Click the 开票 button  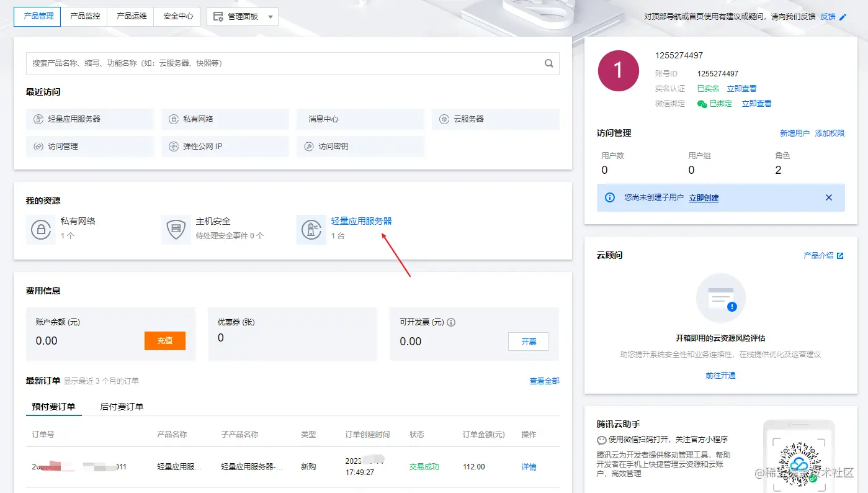pyautogui.click(x=529, y=341)
